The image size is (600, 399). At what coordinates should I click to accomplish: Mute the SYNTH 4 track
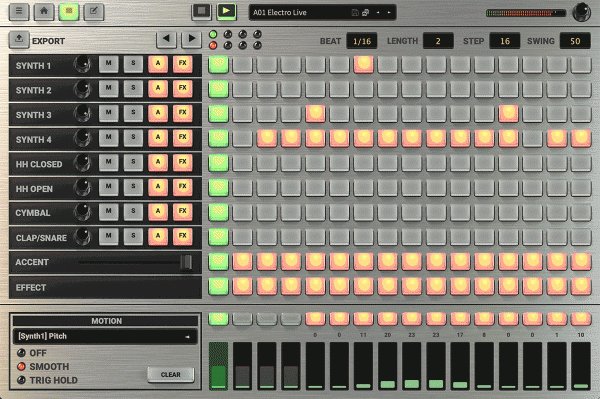(109, 138)
